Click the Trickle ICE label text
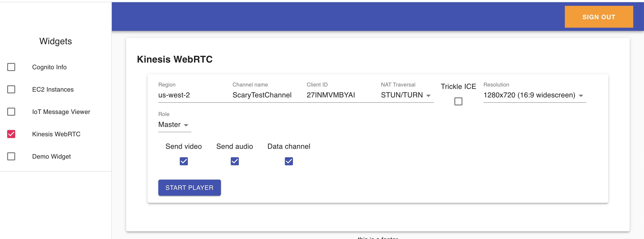The image size is (644, 239). 458,86
